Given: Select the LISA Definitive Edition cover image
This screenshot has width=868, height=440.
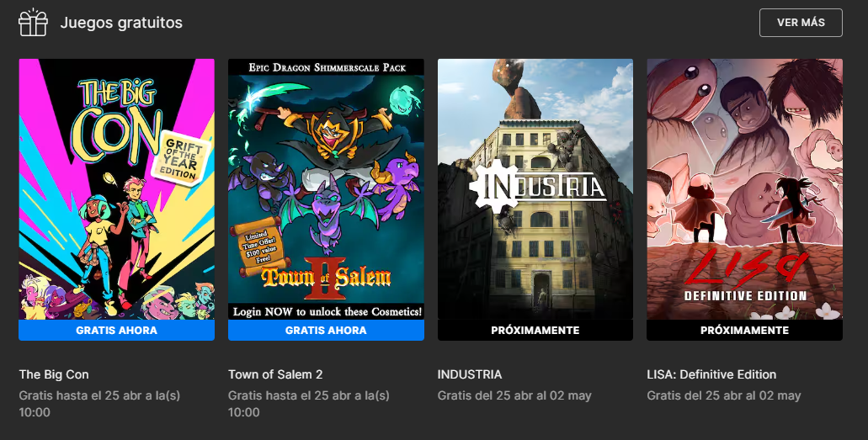Looking at the screenshot, I should click(744, 189).
